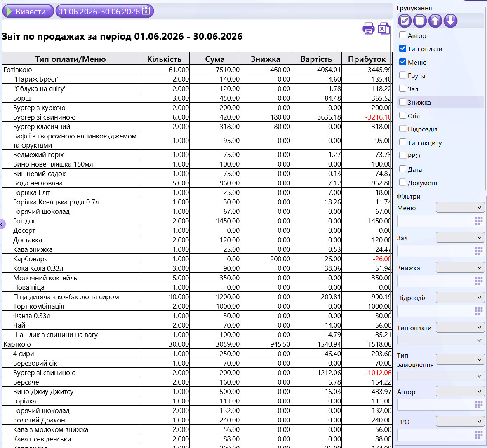The width and height of the screenshot is (487, 448).
Task: Click the Зал filter input field
Action: click(x=441, y=251)
